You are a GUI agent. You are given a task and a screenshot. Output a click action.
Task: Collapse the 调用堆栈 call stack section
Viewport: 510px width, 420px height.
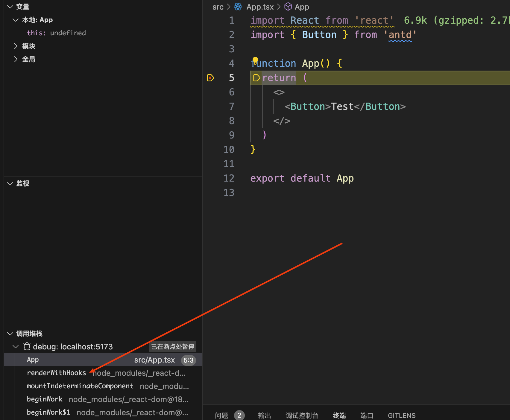[x=10, y=334]
